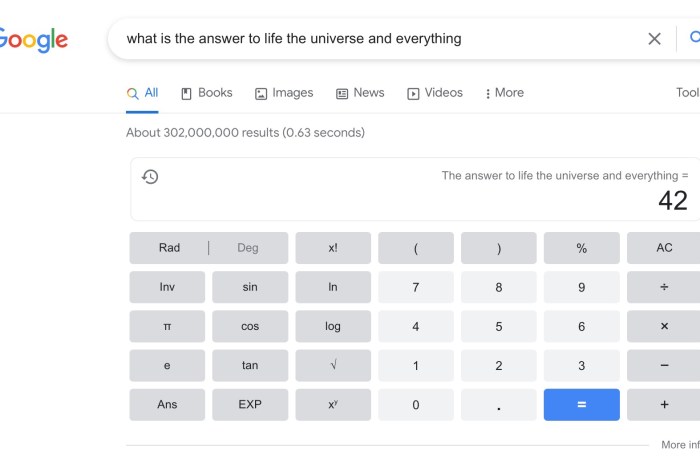This screenshot has height=476, width=700.
Task: Open the Images results tab
Action: click(x=284, y=93)
